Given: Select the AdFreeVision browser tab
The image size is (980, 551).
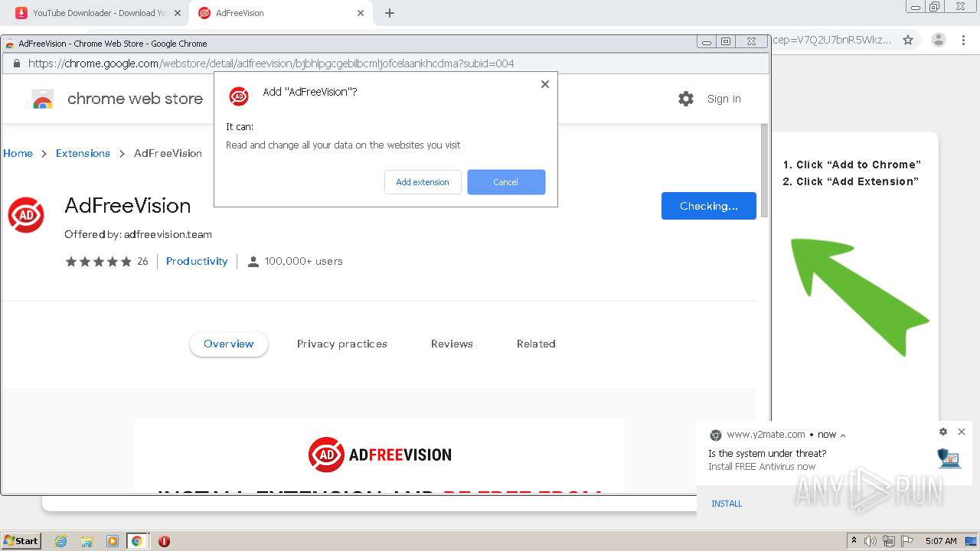Looking at the screenshot, I should coord(282,13).
